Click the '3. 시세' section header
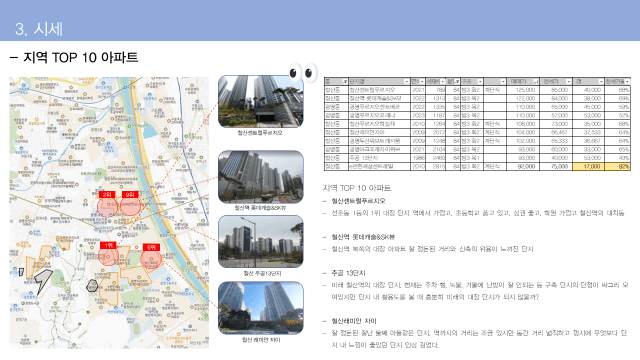This screenshot has width=640, height=360. [x=39, y=29]
